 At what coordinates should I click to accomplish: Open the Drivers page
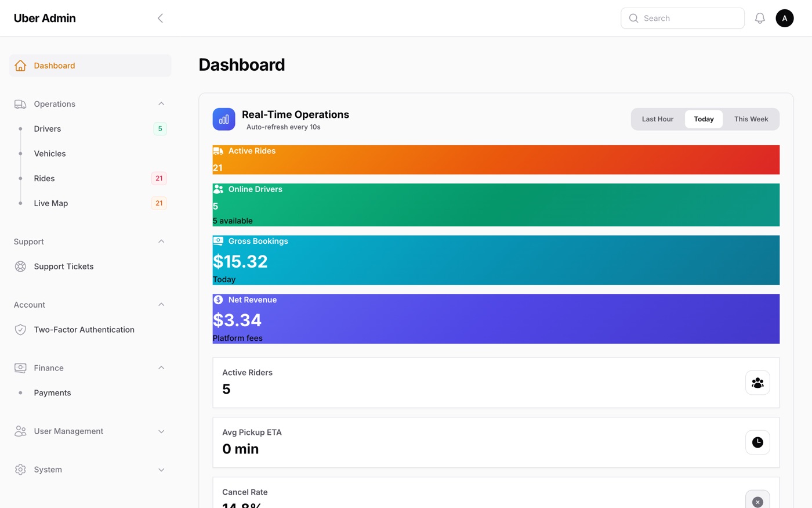point(90,129)
